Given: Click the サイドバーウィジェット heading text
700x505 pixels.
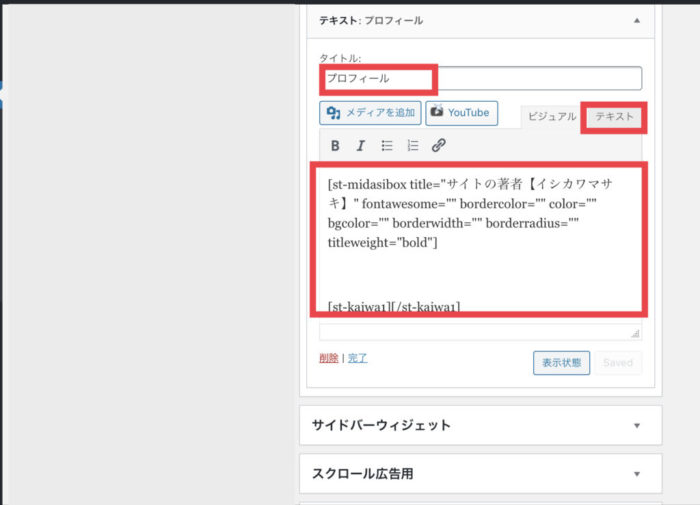Looking at the screenshot, I should point(381,425).
